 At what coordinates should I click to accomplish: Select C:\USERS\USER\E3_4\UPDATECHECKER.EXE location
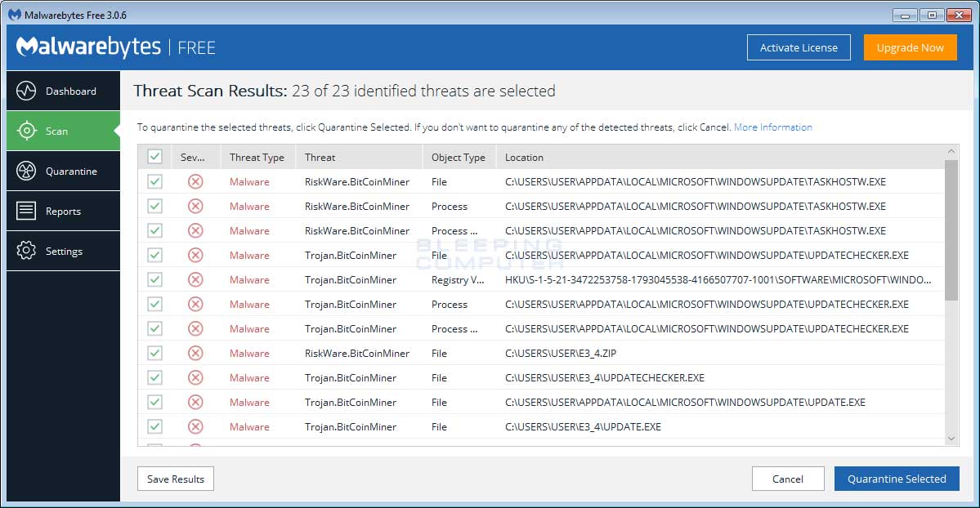point(604,377)
